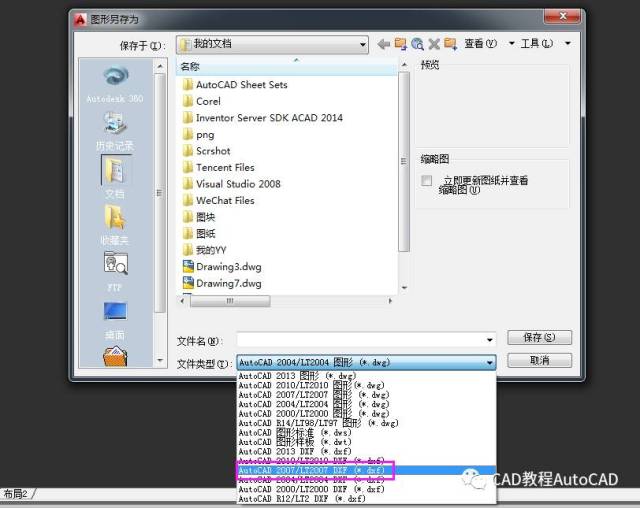The height and width of the screenshot is (508, 640).
Task: Select Inventor Server SDK ACAD 2014 folder
Action: pos(263,118)
